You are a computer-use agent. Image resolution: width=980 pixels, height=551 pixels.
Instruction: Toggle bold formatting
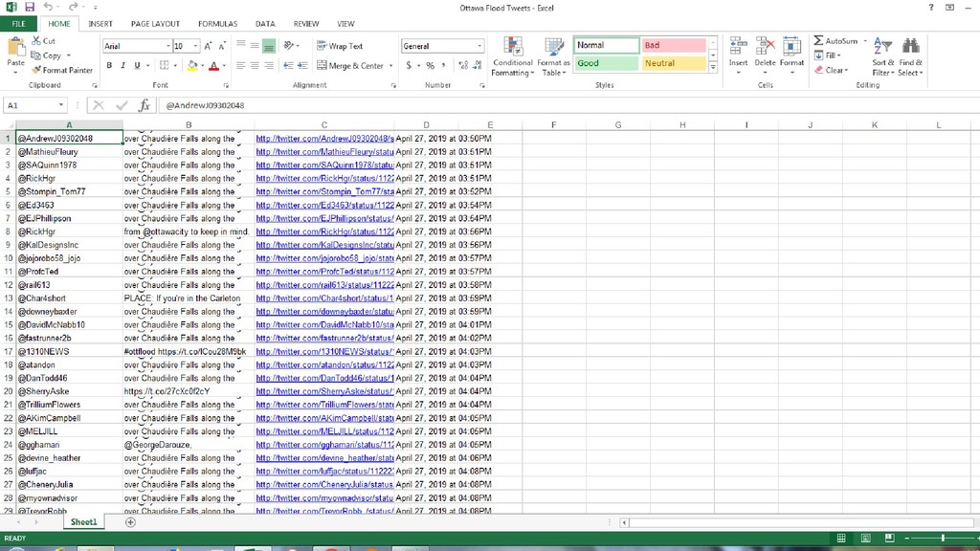pyautogui.click(x=109, y=66)
